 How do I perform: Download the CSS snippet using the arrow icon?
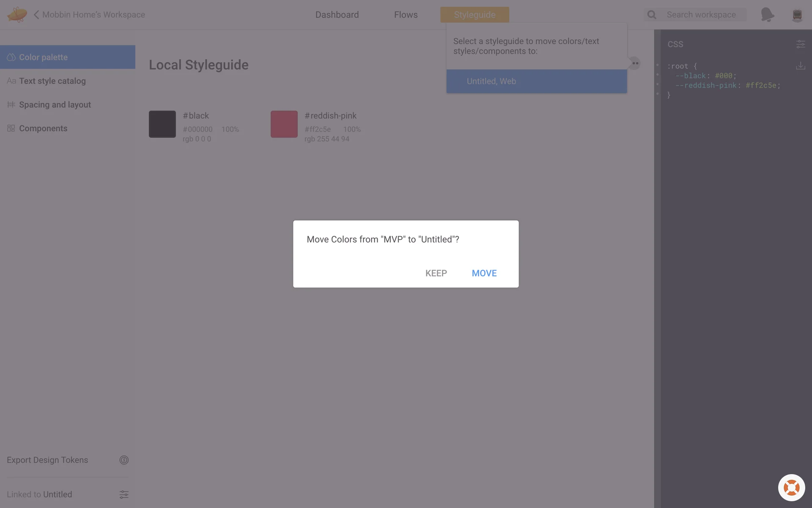point(800,66)
